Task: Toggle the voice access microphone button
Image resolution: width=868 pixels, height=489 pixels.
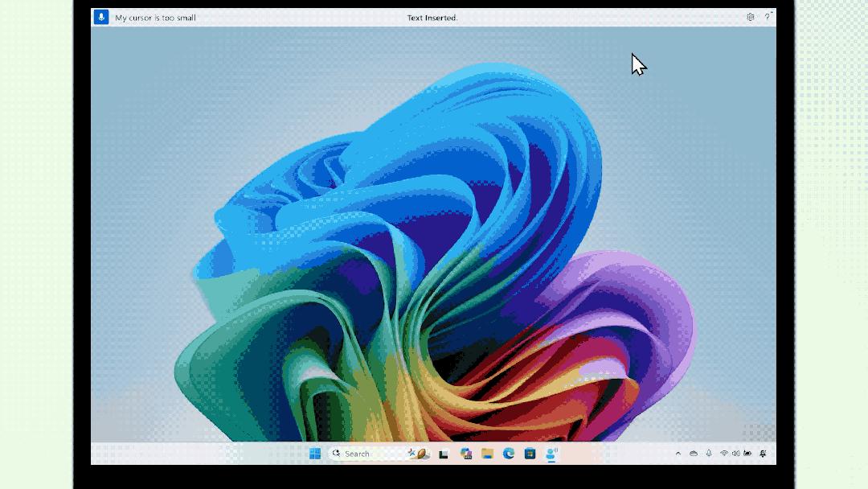Action: (101, 17)
